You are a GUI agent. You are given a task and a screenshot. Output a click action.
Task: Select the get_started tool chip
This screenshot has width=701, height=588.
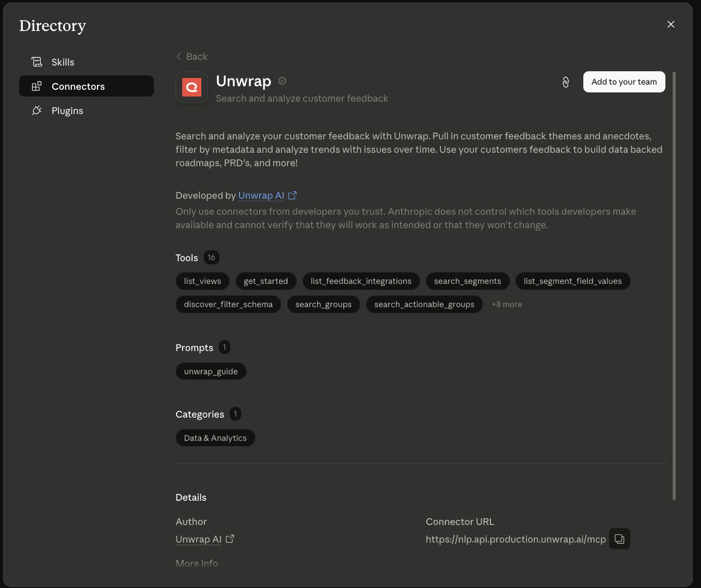266,281
